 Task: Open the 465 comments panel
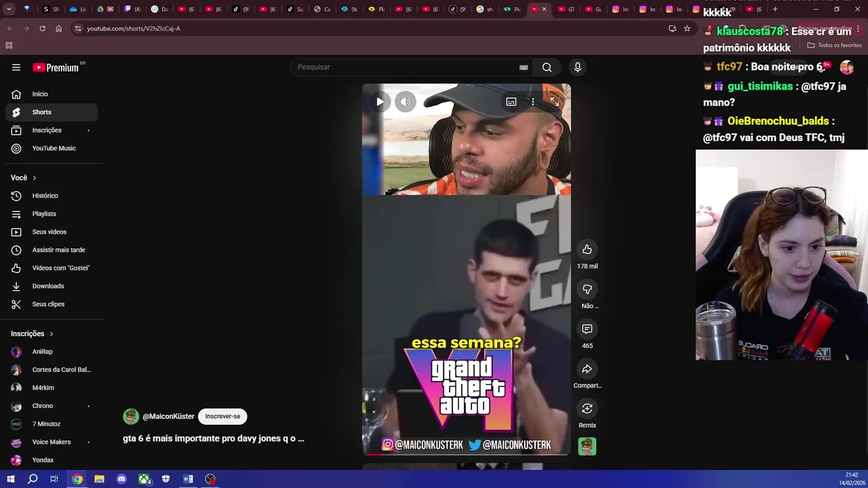[587, 329]
